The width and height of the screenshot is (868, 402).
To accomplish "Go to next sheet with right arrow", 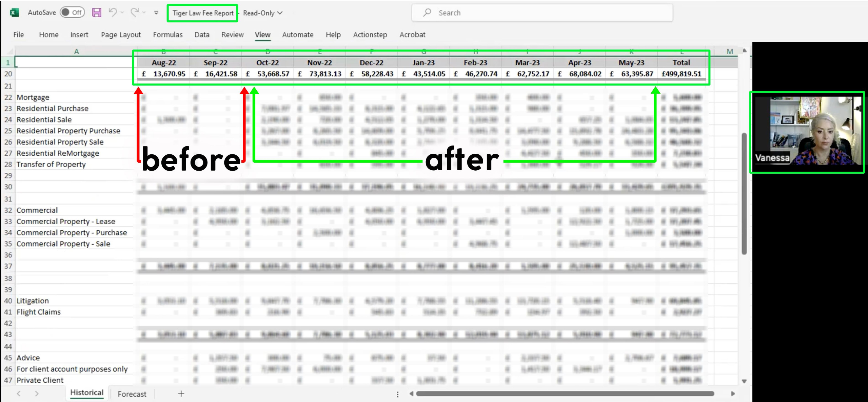I will 37,394.
